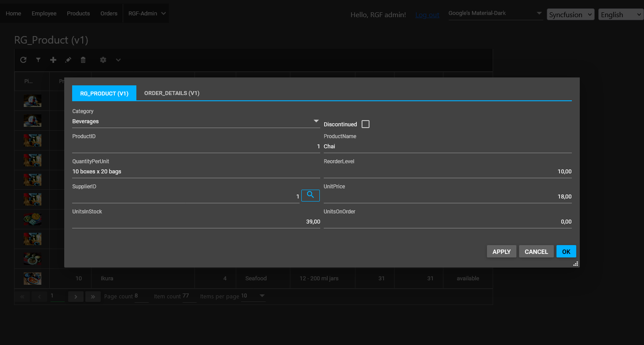Expand the English language dropdown
This screenshot has height=345, width=644.
621,15
